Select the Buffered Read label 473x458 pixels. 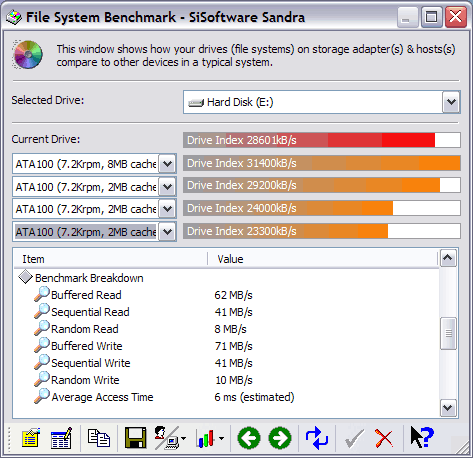[x=86, y=295]
